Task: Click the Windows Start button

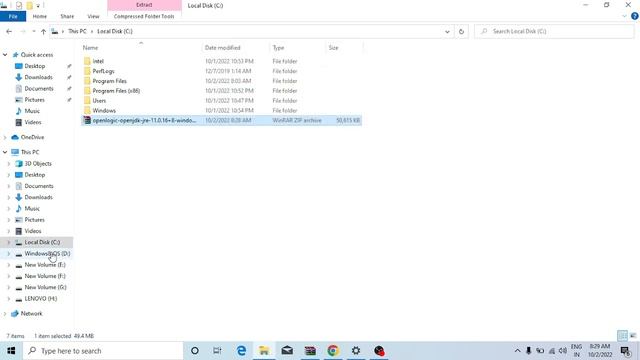Action: (x=11, y=351)
